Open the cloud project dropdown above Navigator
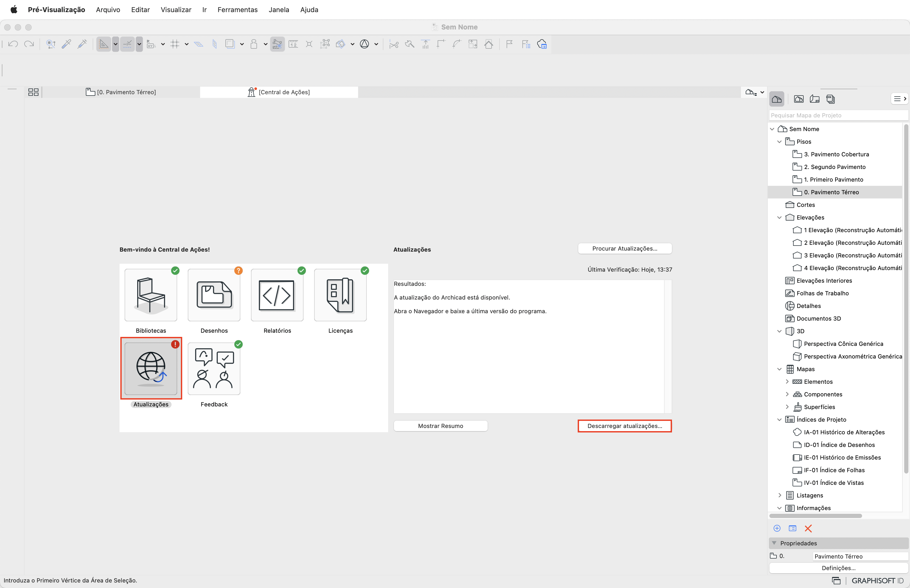Screen dimensions: 910x588 tap(754, 92)
